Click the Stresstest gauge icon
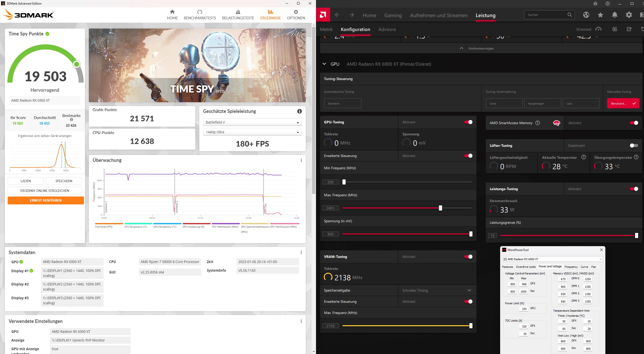The image size is (644, 354). pos(598,29)
